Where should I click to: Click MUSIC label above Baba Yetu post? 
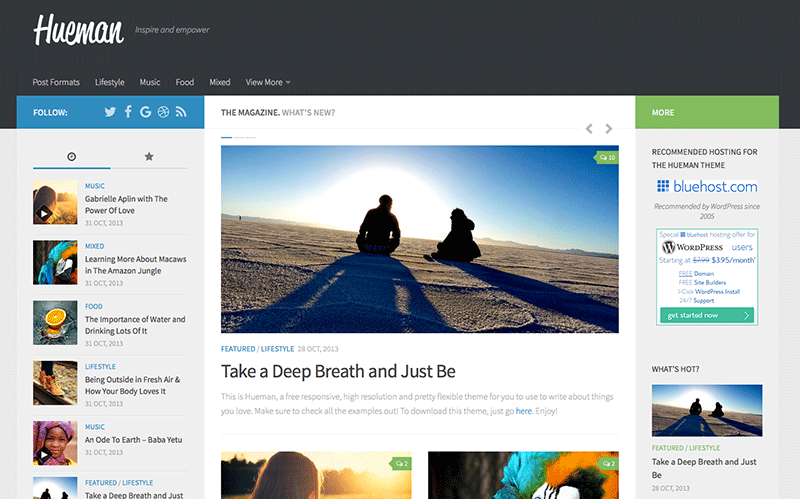pos(95,427)
